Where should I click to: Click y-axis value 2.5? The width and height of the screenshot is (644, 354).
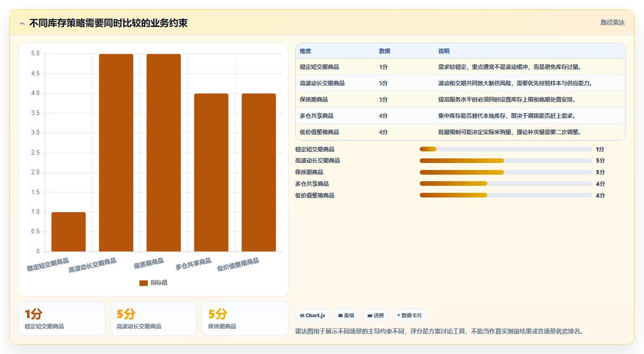tap(35, 153)
